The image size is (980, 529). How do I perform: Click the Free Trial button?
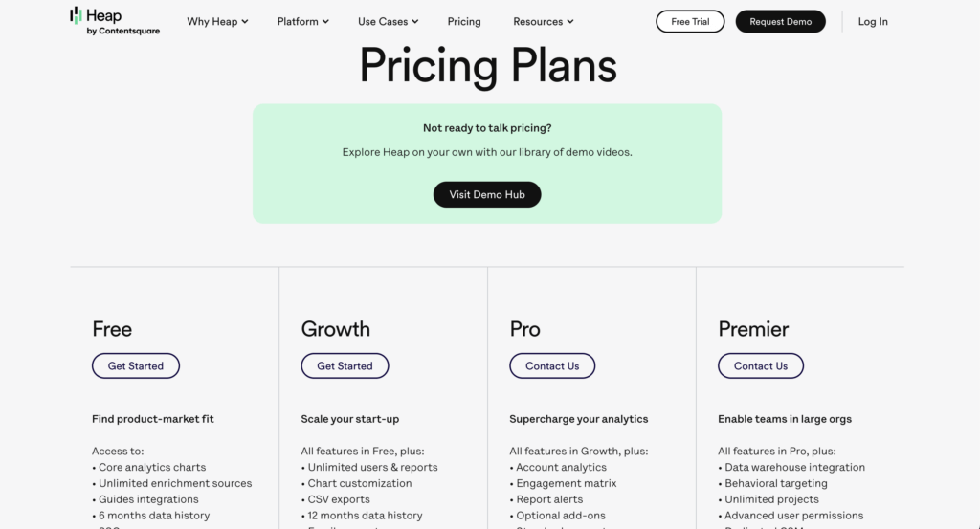tap(690, 21)
